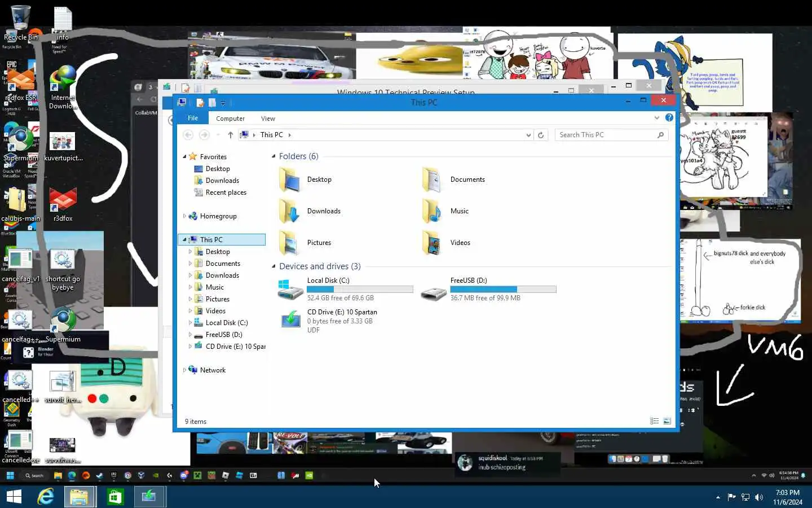Expand the Network tree node

tap(184, 370)
